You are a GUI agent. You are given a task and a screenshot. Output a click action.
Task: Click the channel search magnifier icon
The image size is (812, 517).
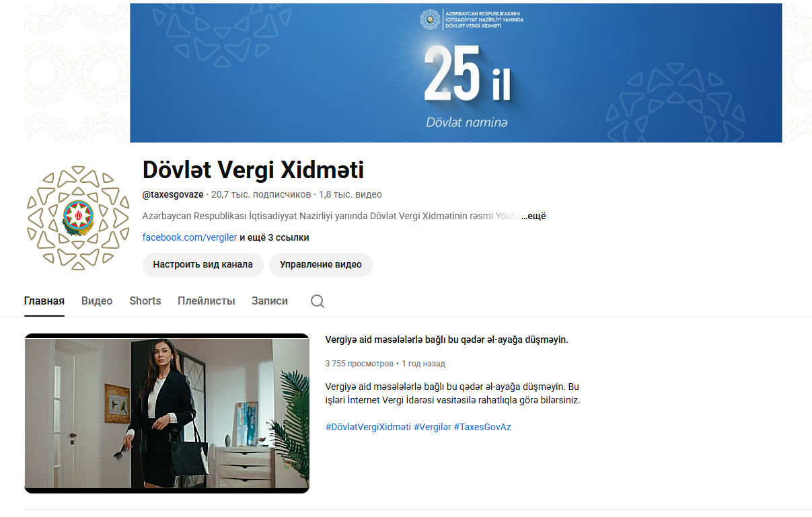(x=318, y=301)
